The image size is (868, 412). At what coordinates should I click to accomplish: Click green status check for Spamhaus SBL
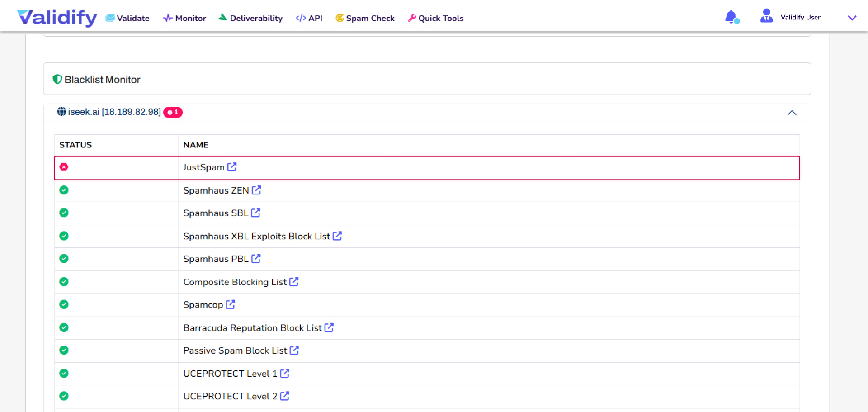pyautogui.click(x=64, y=213)
